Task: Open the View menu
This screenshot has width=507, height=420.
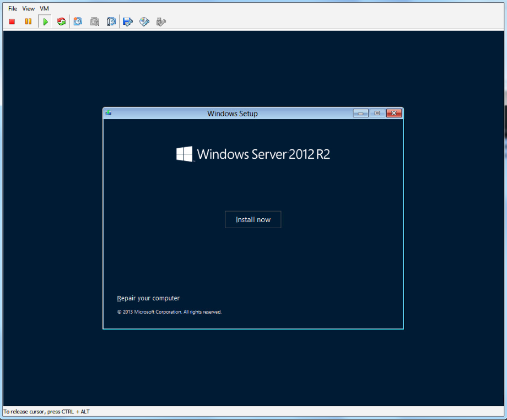Action: (29, 9)
